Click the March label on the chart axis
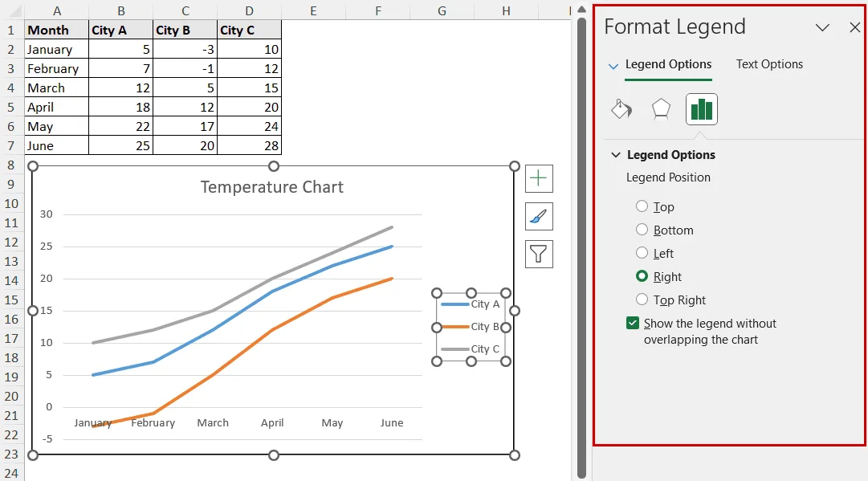The image size is (868, 481). pos(213,423)
